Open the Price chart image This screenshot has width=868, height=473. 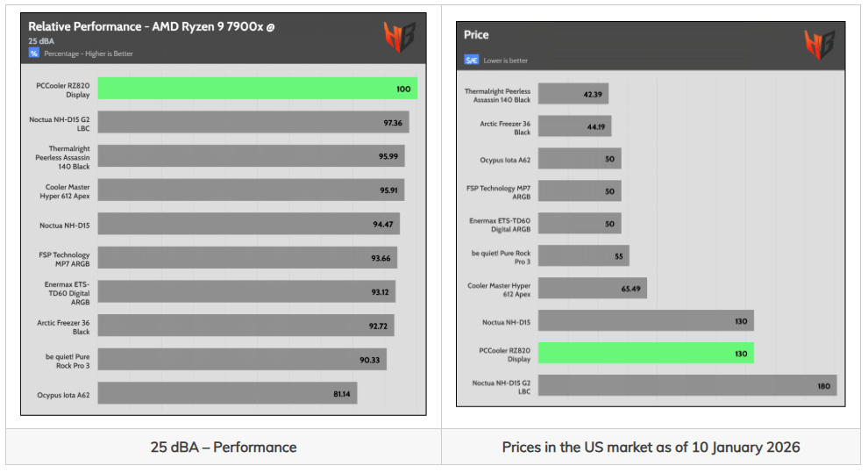click(651, 214)
